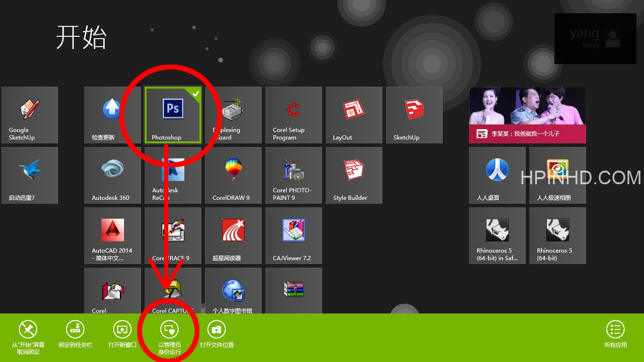
Task: Launch the 人人极速相册 tile
Action: coord(558,175)
